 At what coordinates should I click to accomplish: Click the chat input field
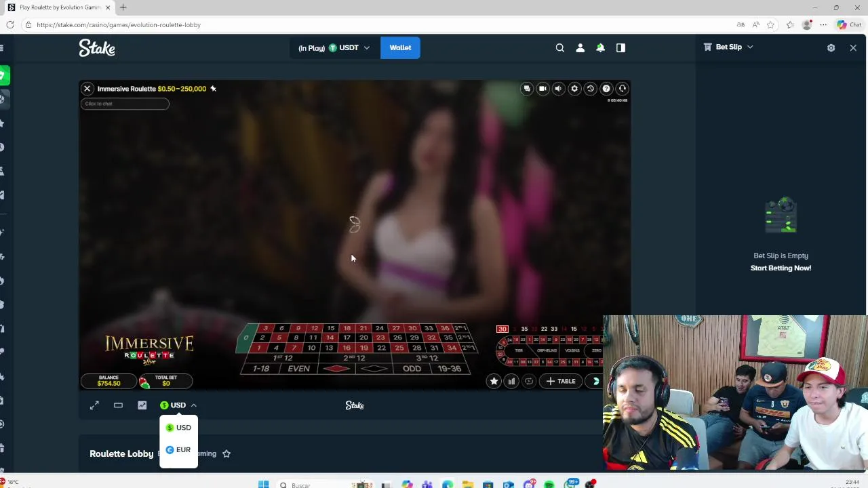pos(125,104)
